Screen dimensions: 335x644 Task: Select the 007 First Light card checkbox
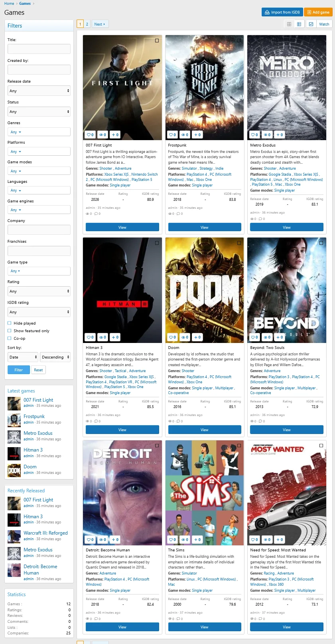pyautogui.click(x=157, y=40)
